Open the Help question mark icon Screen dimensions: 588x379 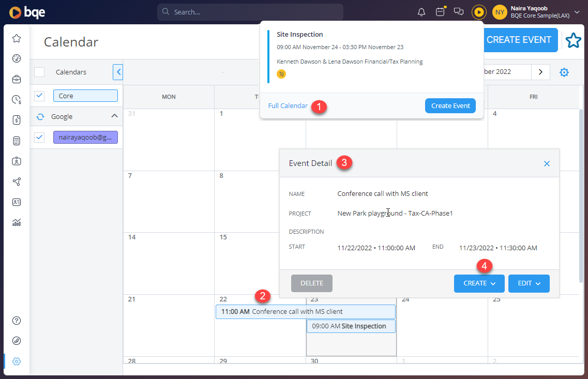tap(16, 321)
